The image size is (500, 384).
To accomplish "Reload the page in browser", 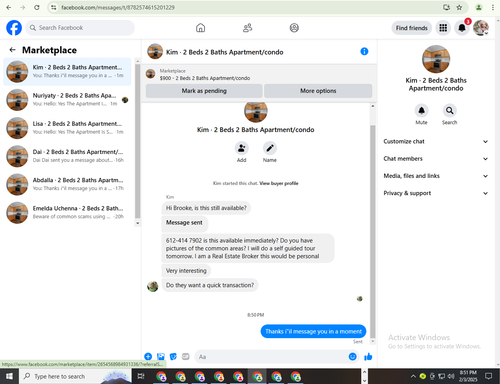I will [x=37, y=7].
